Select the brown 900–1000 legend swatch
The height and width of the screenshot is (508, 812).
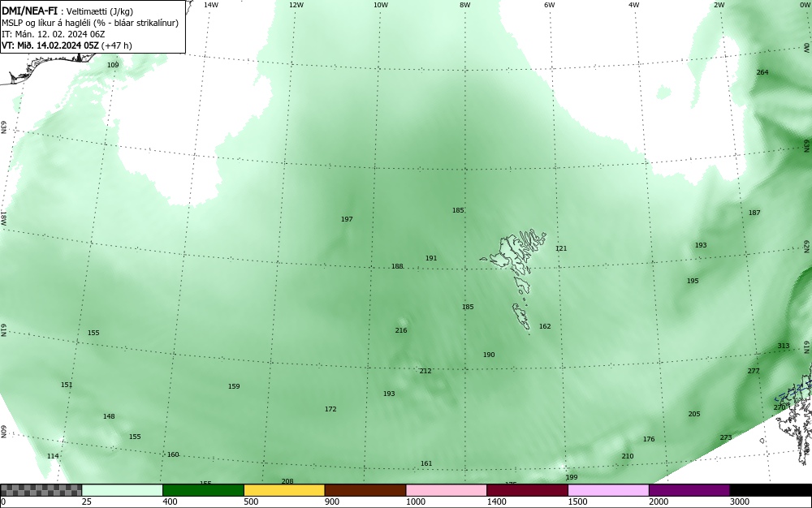click(365, 490)
